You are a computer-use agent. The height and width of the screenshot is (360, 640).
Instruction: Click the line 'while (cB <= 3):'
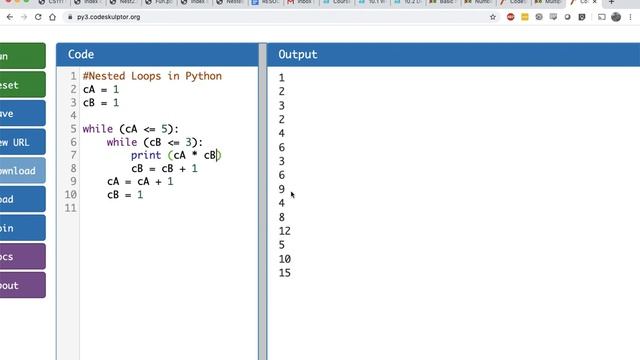155,142
